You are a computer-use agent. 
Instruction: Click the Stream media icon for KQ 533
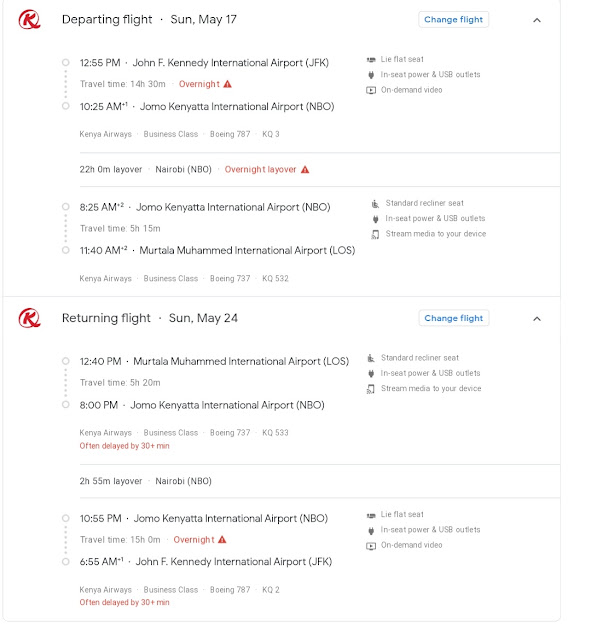pyautogui.click(x=371, y=389)
